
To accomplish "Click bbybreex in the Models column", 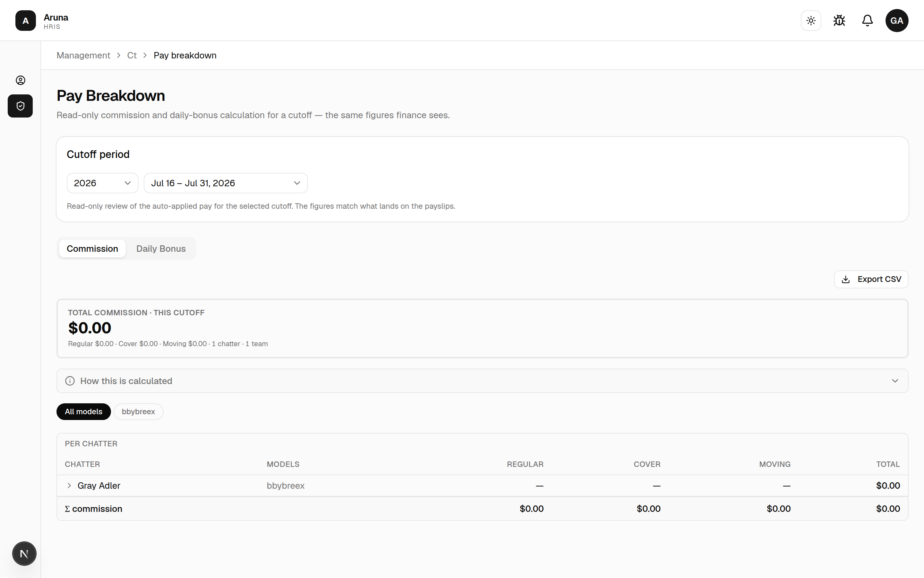I will click(286, 486).
